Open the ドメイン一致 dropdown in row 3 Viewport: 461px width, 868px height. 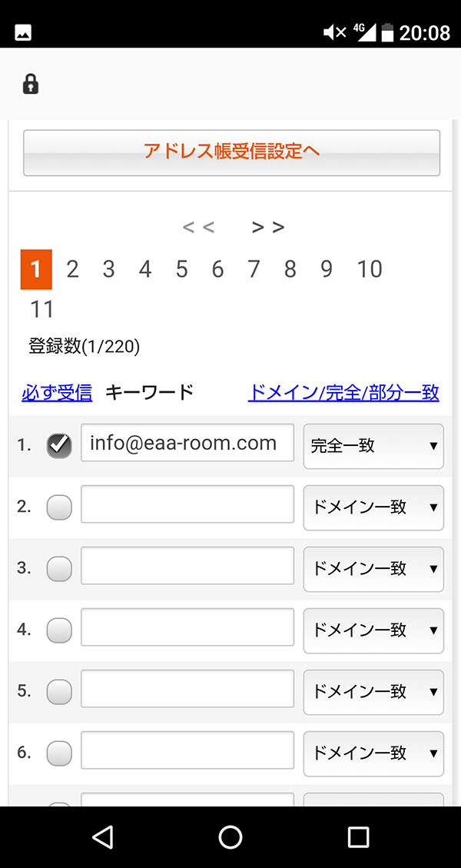pyautogui.click(x=373, y=569)
